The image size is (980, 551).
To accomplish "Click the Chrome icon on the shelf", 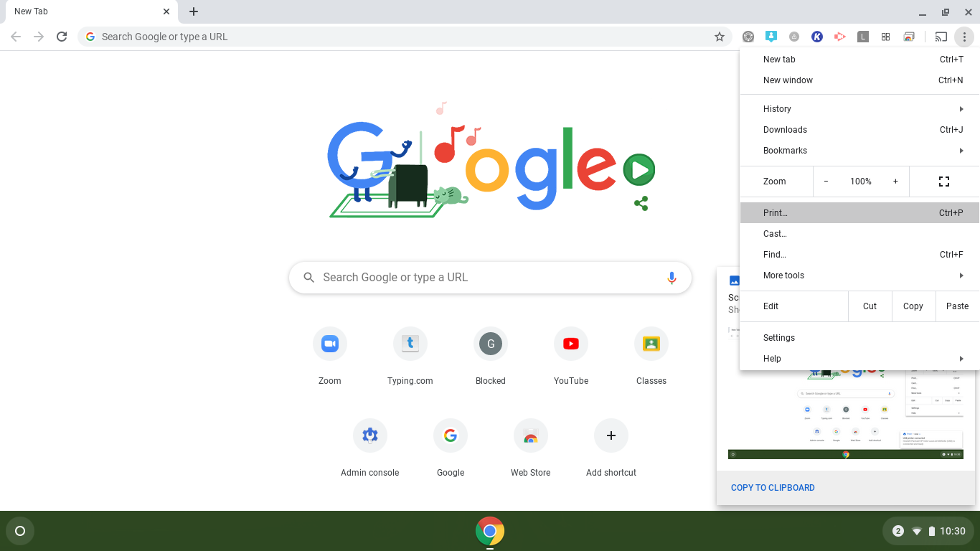I will (x=490, y=531).
